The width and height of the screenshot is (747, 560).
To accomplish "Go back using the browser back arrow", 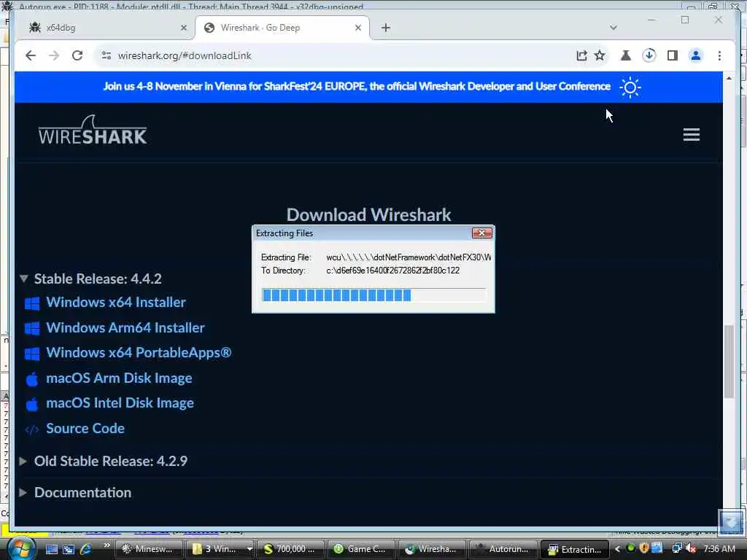I will point(31,55).
